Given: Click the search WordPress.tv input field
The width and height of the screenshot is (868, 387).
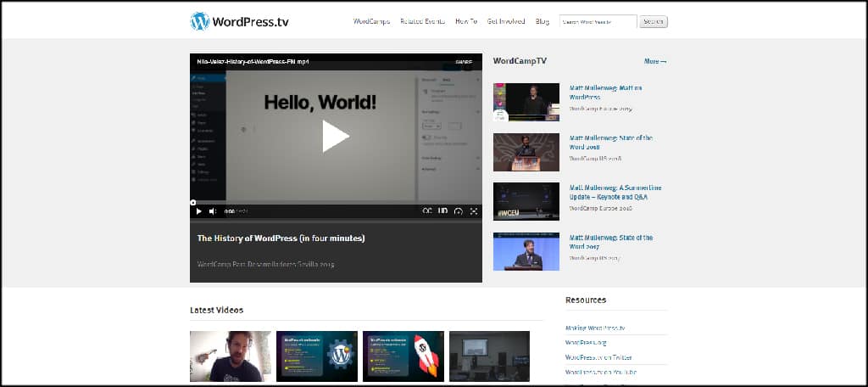Looking at the screenshot, I should click(x=598, y=21).
